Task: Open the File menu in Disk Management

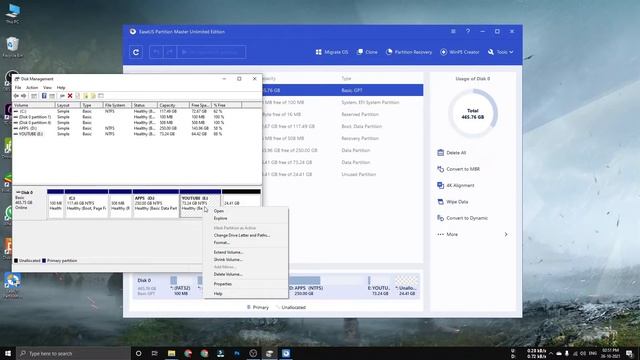Action: [18, 88]
